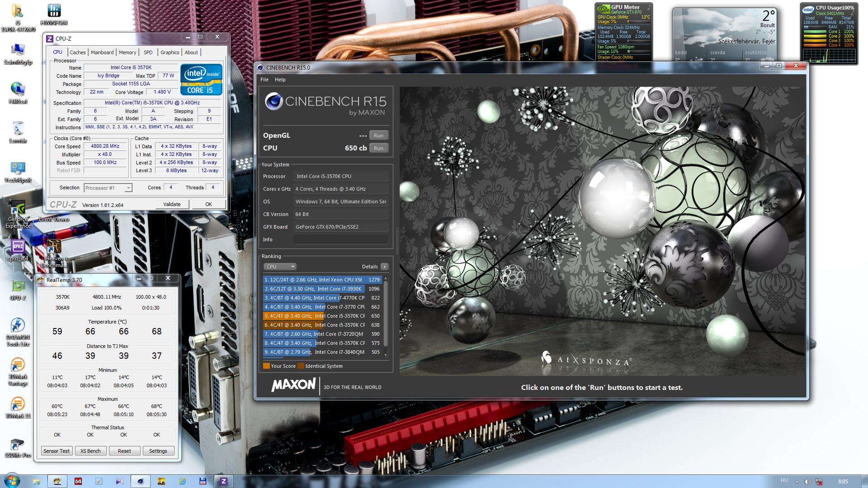Click CPU-Z taskbar icon

click(223, 481)
